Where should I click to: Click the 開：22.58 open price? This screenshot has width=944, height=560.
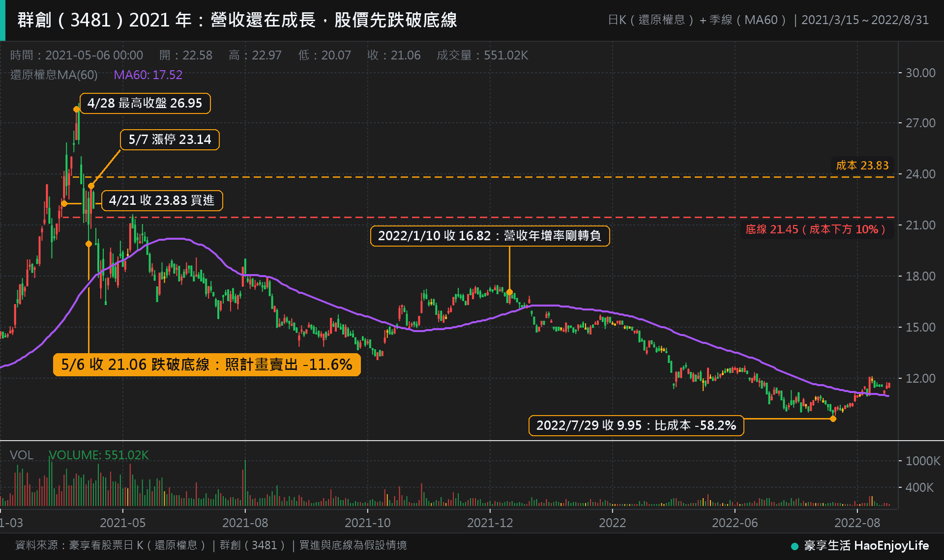[186, 55]
